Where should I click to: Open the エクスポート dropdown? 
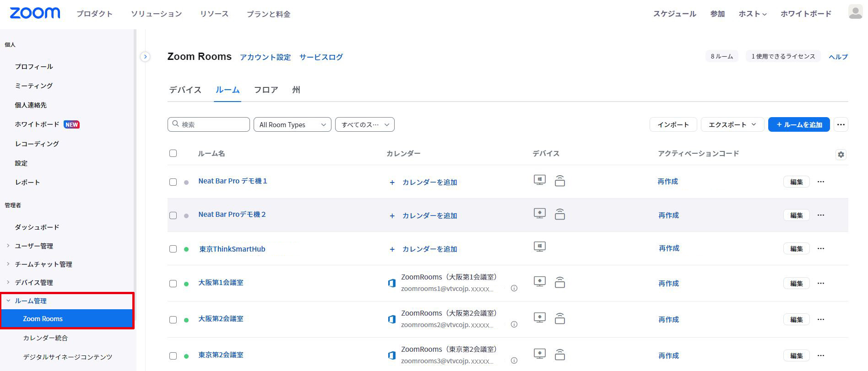point(732,124)
